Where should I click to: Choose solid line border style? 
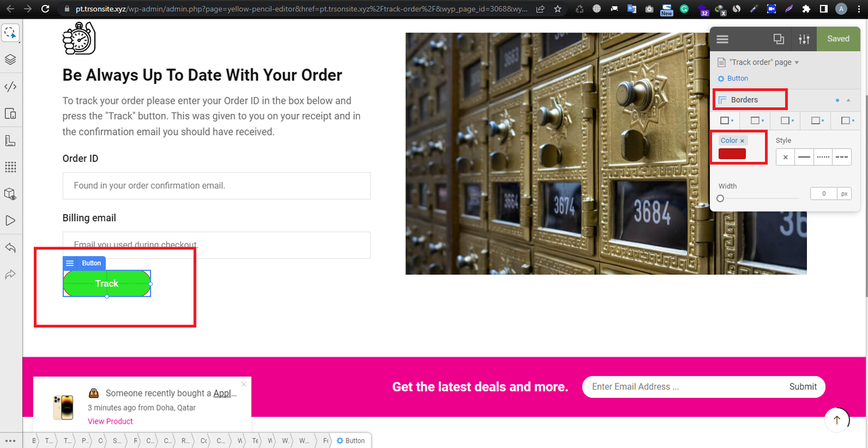pyautogui.click(x=804, y=157)
